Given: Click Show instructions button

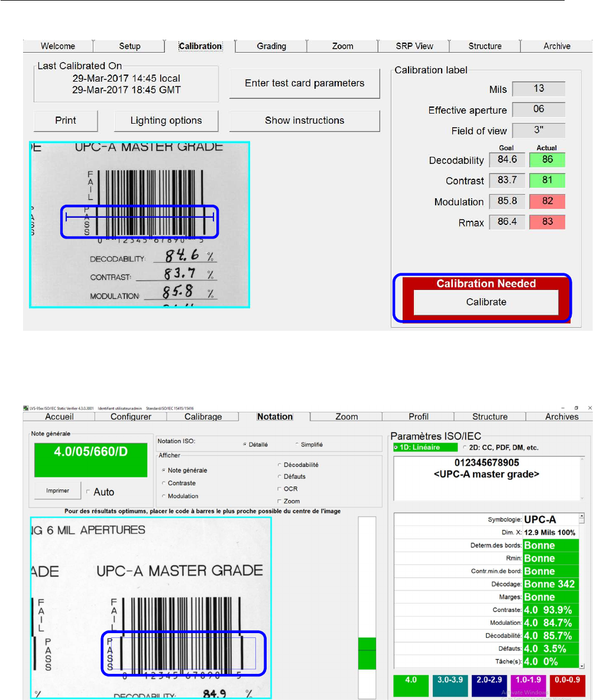Looking at the screenshot, I should click(x=304, y=121).
